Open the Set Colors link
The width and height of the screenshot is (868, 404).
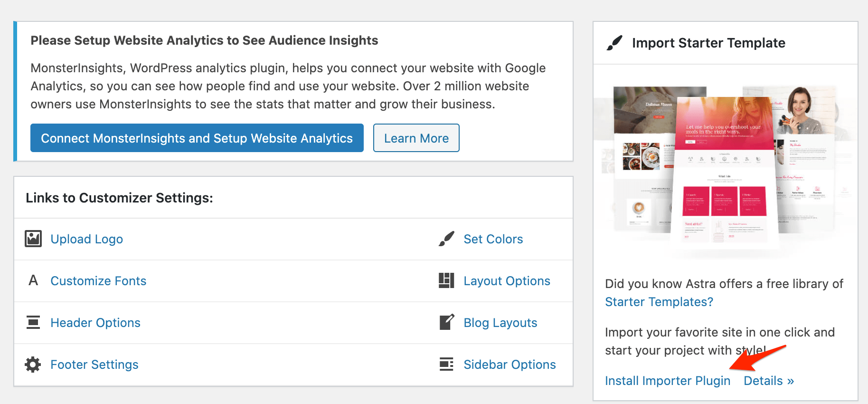pos(493,239)
